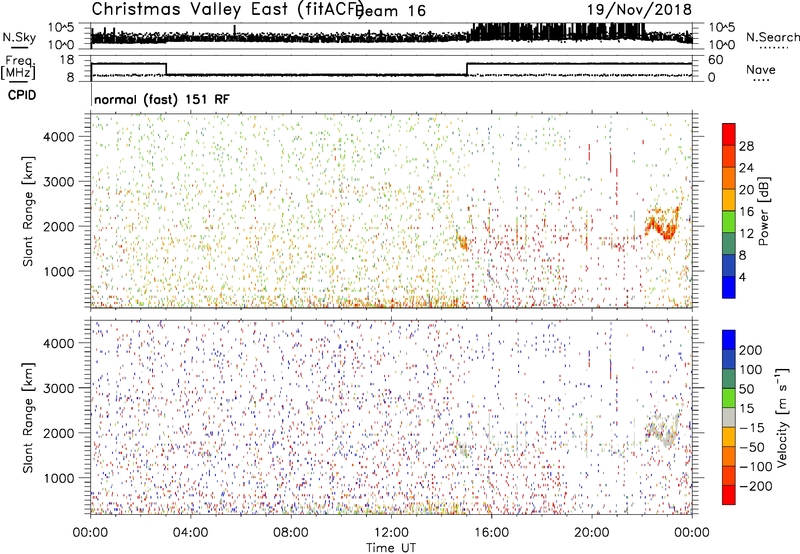Click the '4000' tick on the power panel
This screenshot has height=554, width=800.
58,137
